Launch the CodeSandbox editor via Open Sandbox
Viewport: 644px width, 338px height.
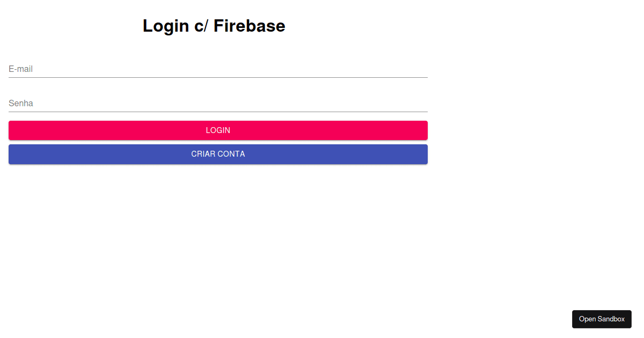point(602,319)
